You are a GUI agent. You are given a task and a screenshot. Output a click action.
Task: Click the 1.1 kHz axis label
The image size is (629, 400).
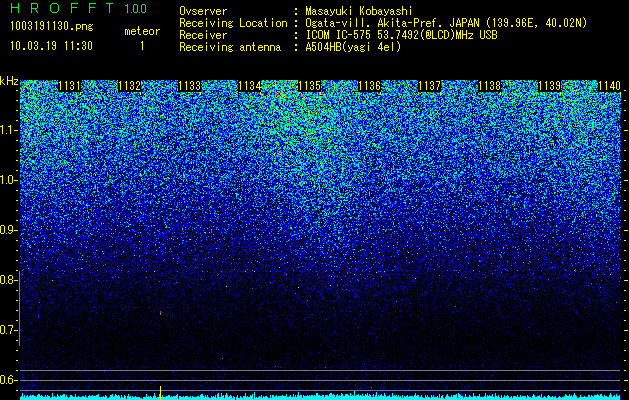pyautogui.click(x=8, y=130)
